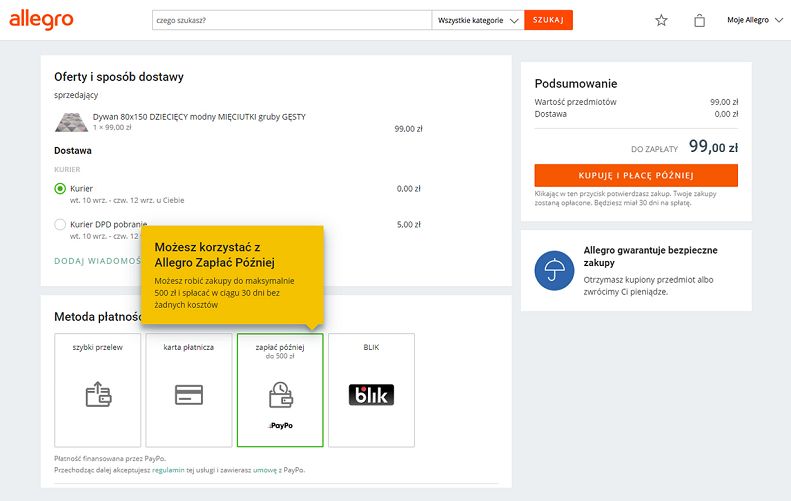This screenshot has width=791, height=501.
Task: Expand the Moje Allegro menu
Action: click(x=755, y=20)
